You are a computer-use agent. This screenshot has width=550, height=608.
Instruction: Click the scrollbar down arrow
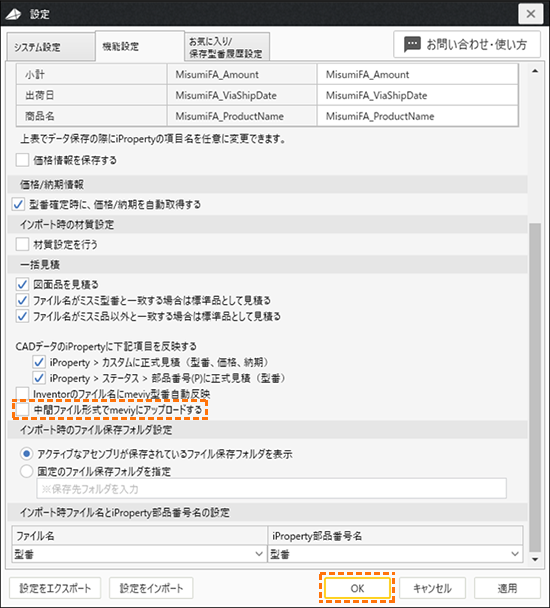click(535, 559)
